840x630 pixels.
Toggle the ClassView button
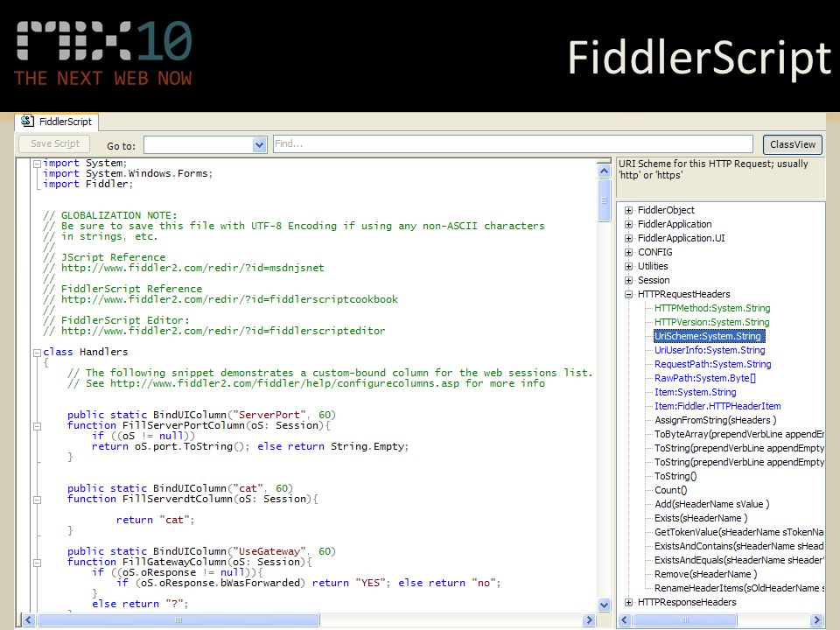(x=793, y=144)
